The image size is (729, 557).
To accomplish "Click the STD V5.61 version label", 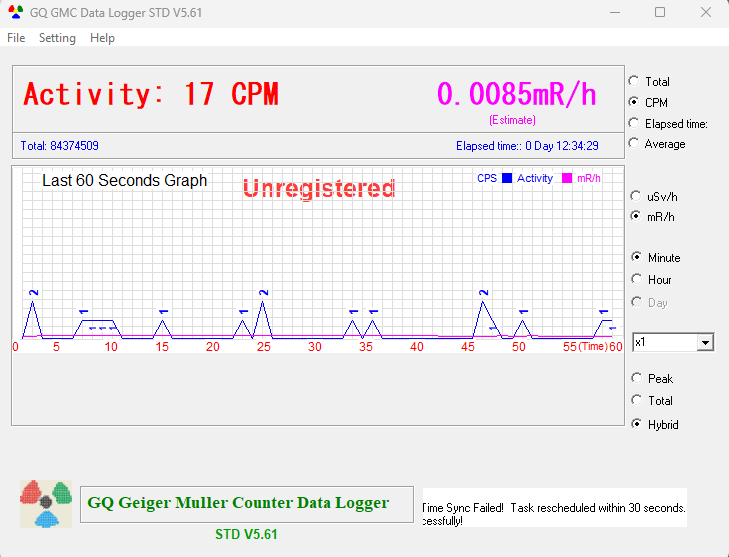I will pos(246,535).
